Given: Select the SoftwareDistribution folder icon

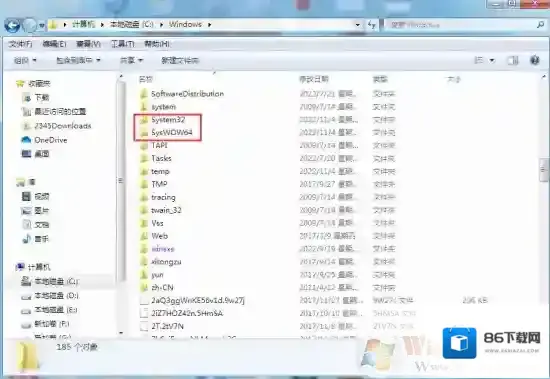Looking at the screenshot, I should pyautogui.click(x=144, y=94).
